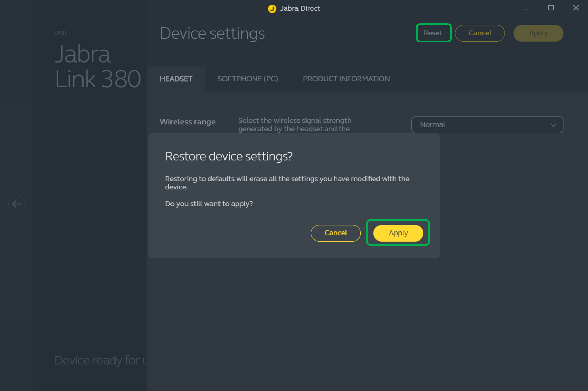Maximize the Jabra Direct window
588x391 pixels.
(x=551, y=8)
